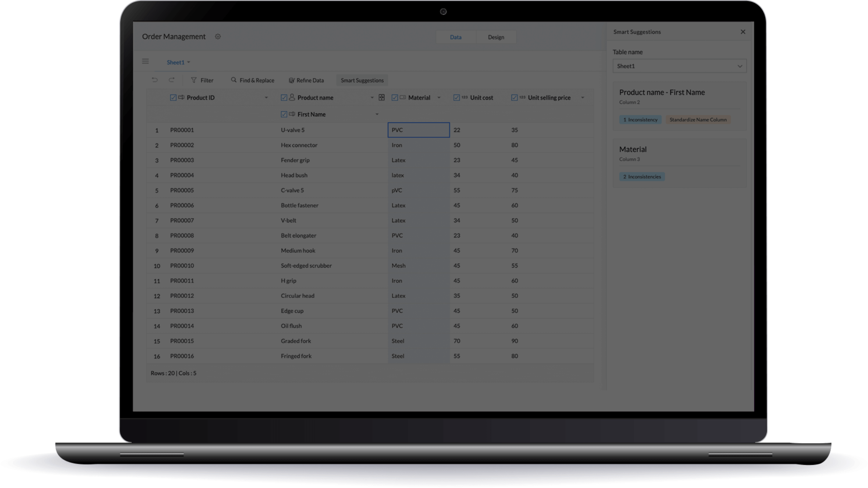Open the hamburger menu icon
This screenshot has height=488, width=868.
145,61
